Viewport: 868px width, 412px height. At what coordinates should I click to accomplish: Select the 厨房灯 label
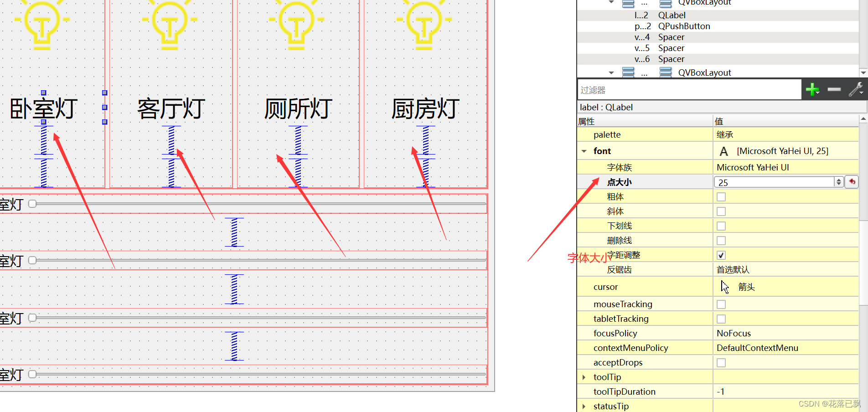(426, 108)
